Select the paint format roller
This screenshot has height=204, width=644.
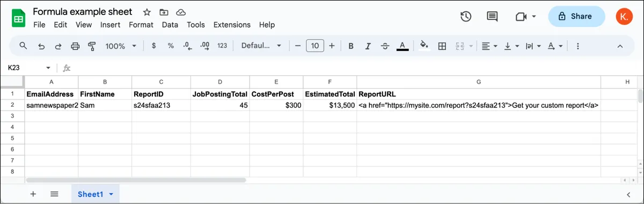(92, 46)
